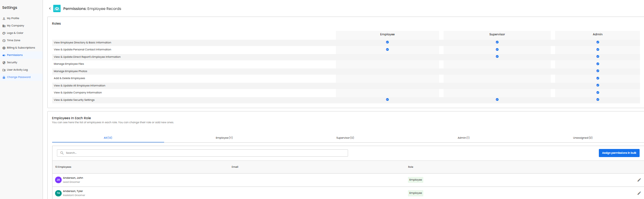The image size is (644, 199).
Task: Toggle Admin check for Manage Employee Files
Action: (x=598, y=64)
